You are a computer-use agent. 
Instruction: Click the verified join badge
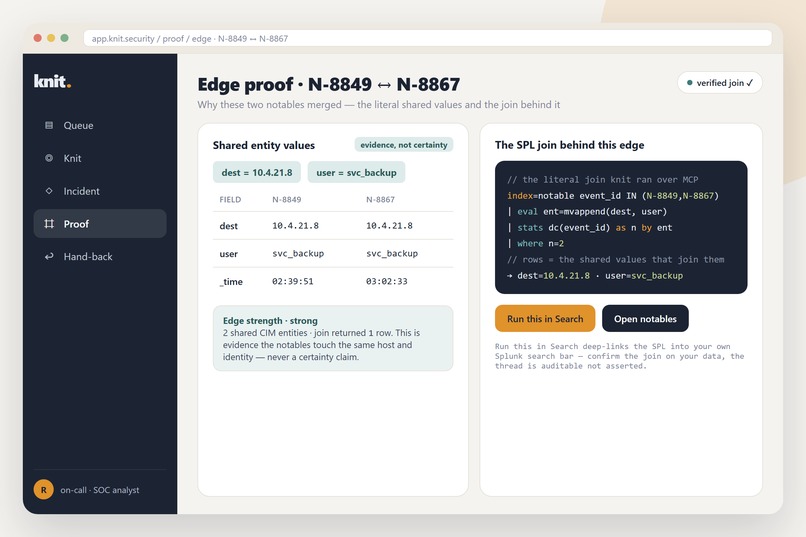[720, 83]
